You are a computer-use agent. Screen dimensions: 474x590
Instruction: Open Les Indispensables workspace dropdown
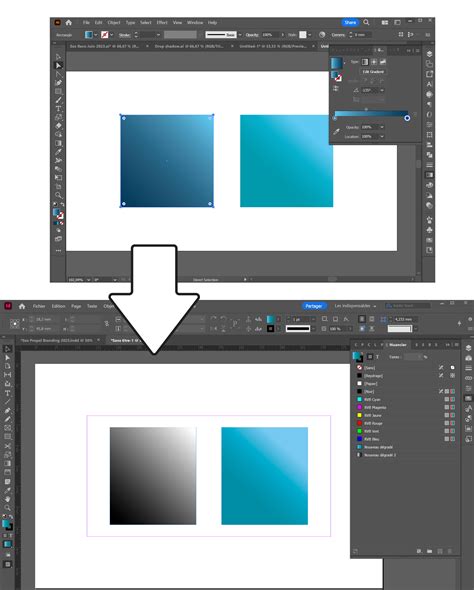(x=355, y=306)
